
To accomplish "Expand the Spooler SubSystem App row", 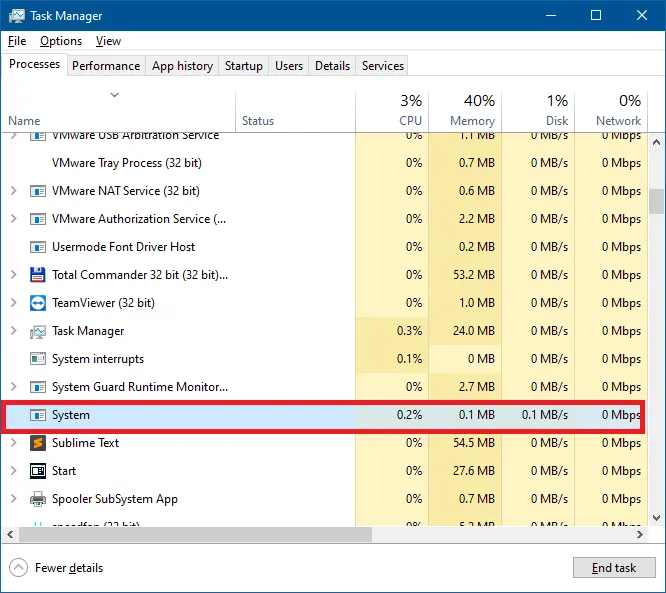I will [14, 499].
